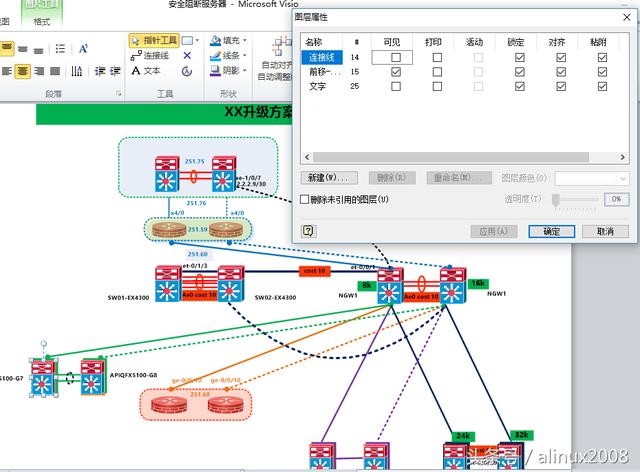Click the Shadow (阴影) icon
This screenshot has width=640, height=472.
coord(216,71)
